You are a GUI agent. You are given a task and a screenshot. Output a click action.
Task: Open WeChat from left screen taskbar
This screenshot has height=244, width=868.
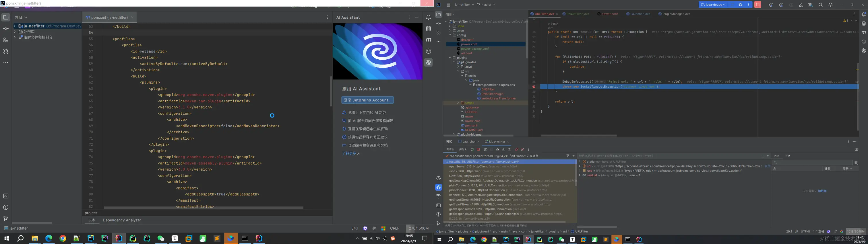point(161,238)
